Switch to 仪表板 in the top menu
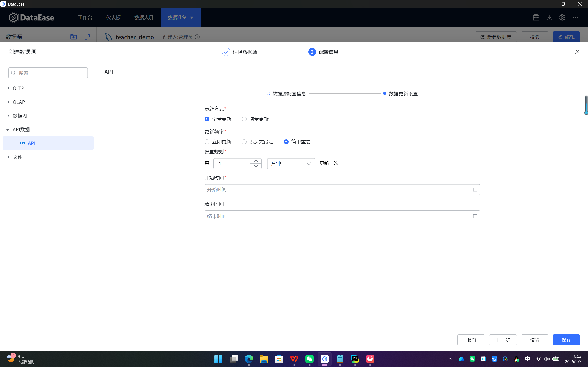The image size is (588, 367). [x=113, y=17]
